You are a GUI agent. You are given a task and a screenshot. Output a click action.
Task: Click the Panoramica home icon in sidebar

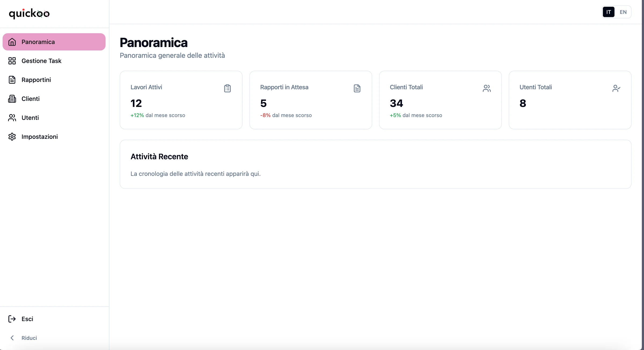pos(12,42)
